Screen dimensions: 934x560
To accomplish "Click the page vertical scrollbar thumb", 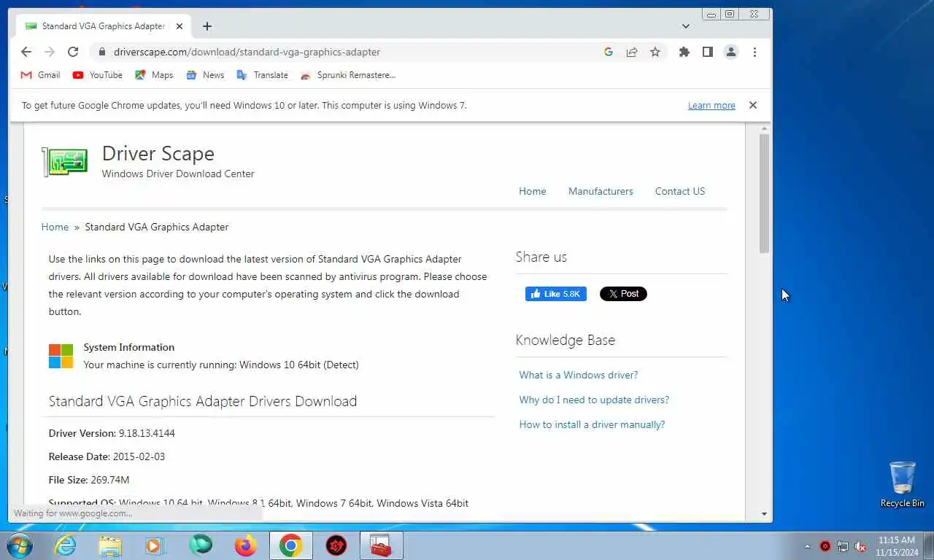I will tap(765, 194).
